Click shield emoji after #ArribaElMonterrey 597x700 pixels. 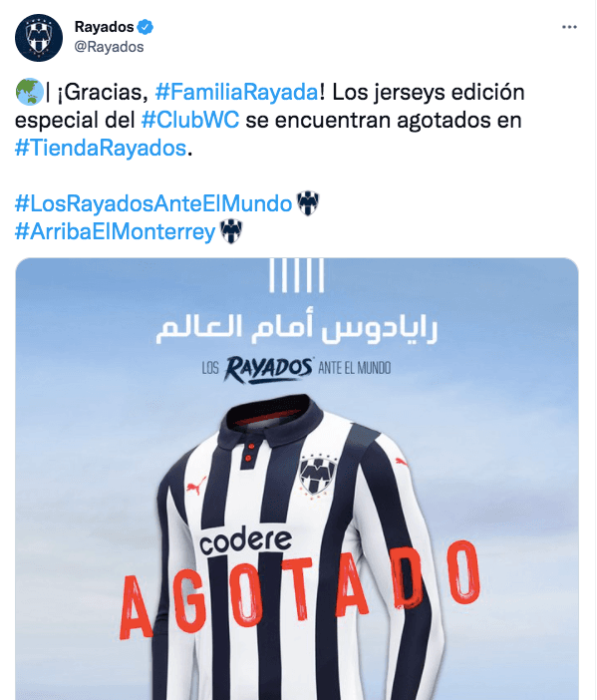(231, 231)
